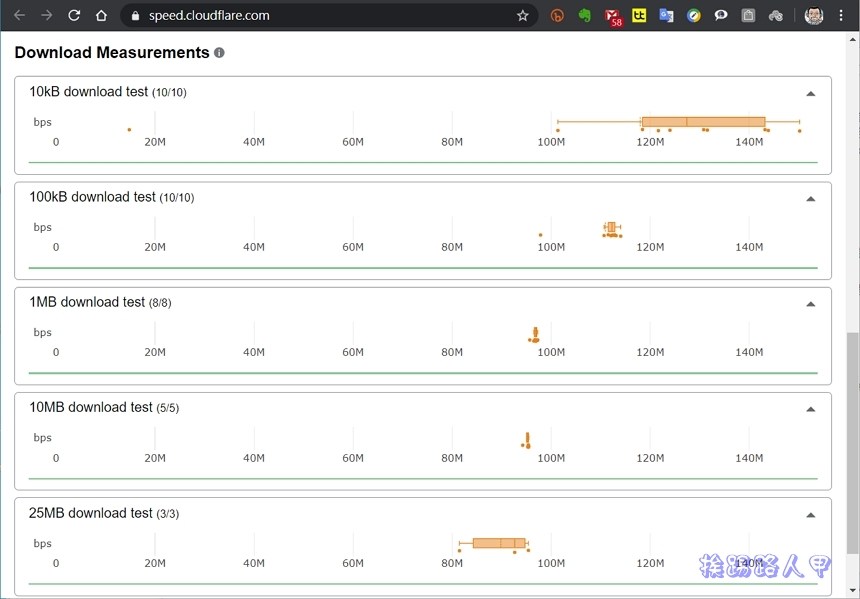Collapse the 10MB download test panel
The image size is (860, 599).
pyautogui.click(x=810, y=408)
